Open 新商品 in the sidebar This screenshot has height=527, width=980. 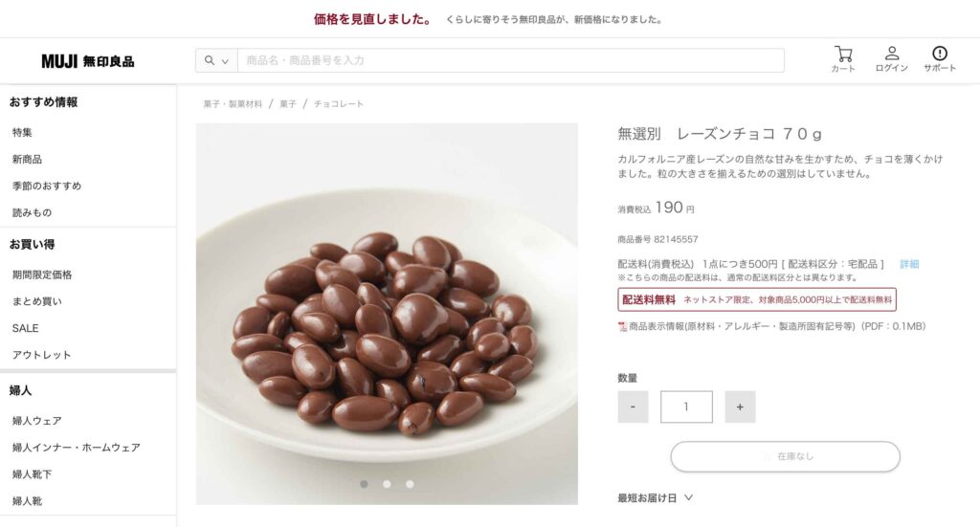click(x=27, y=159)
